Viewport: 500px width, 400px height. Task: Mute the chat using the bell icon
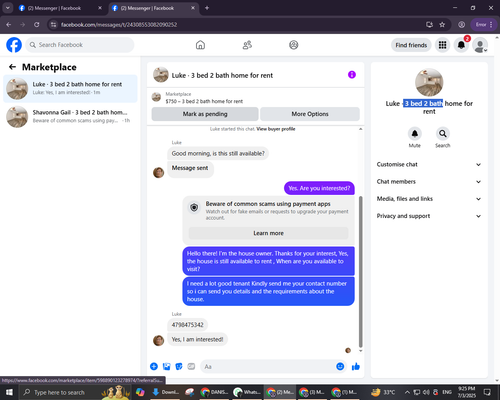click(x=415, y=134)
